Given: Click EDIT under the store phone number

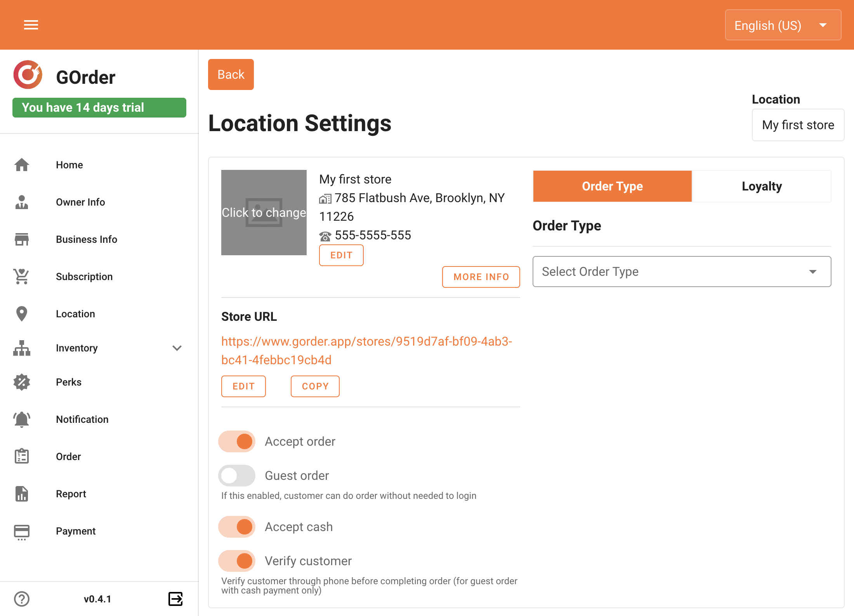Looking at the screenshot, I should pyautogui.click(x=341, y=255).
